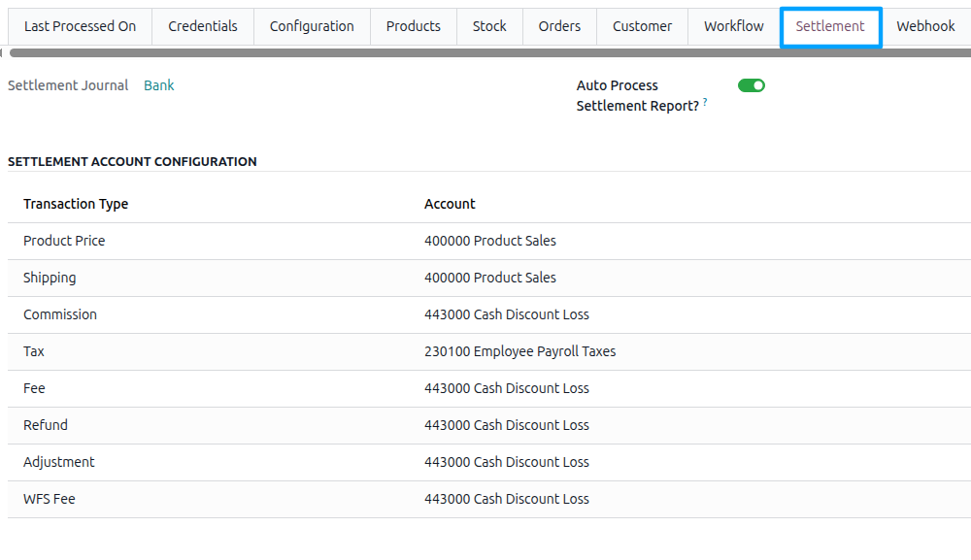The width and height of the screenshot is (971, 560).
Task: Select the Settlement tab
Action: click(830, 26)
